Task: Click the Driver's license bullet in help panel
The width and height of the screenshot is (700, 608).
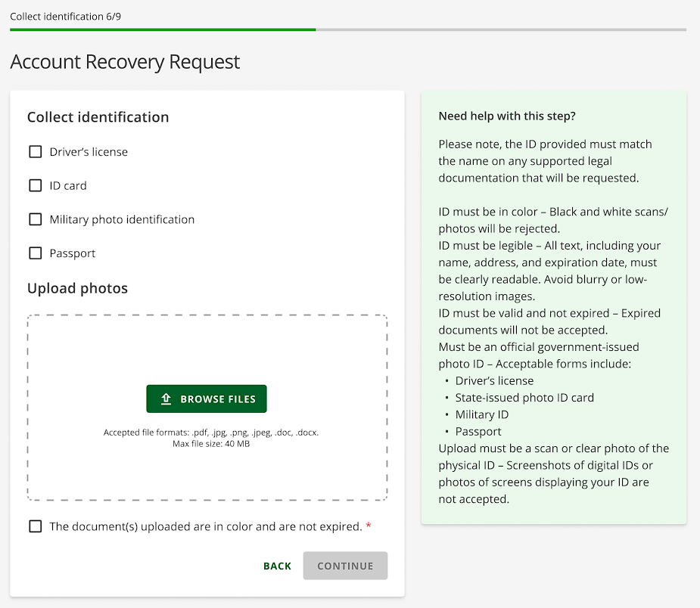Action: 494,380
